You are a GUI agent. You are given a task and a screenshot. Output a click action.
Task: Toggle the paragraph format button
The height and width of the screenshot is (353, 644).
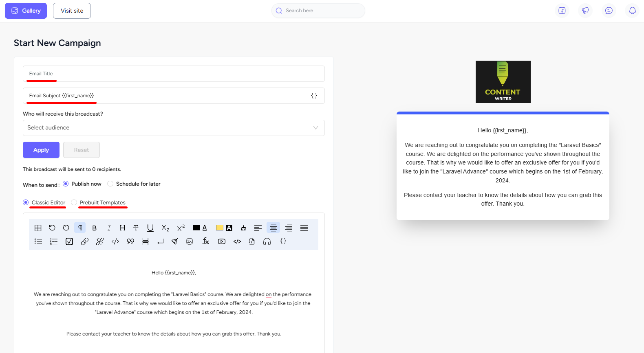pyautogui.click(x=80, y=228)
